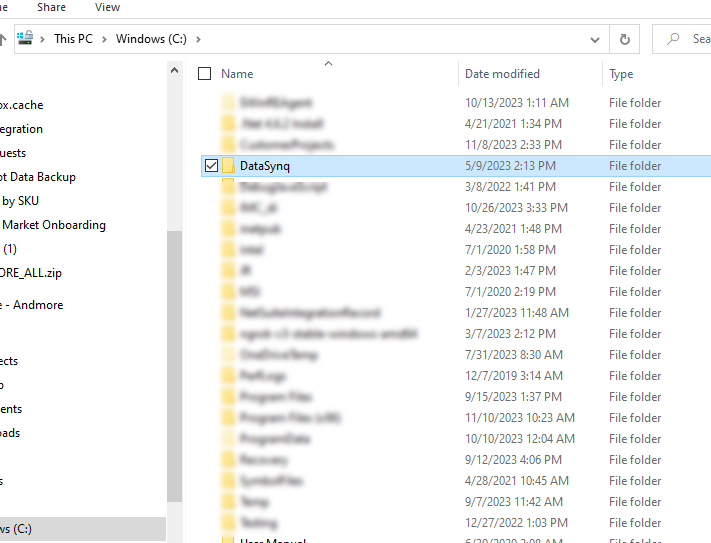Viewport: 711px width, 543px height.
Task: Open the Share ribbon tab
Action: click(x=51, y=7)
